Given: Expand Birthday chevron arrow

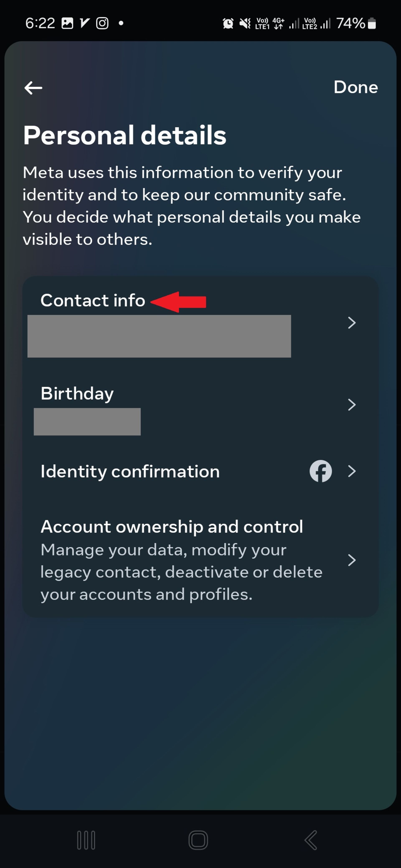Looking at the screenshot, I should coord(352,405).
